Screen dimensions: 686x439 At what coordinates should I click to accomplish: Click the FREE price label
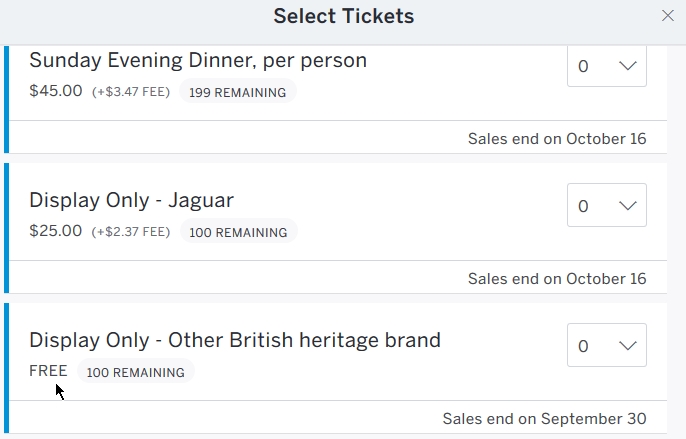[48, 371]
